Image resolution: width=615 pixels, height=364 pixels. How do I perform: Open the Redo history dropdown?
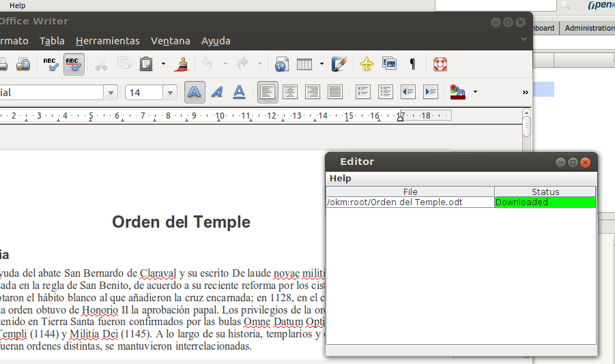click(259, 64)
